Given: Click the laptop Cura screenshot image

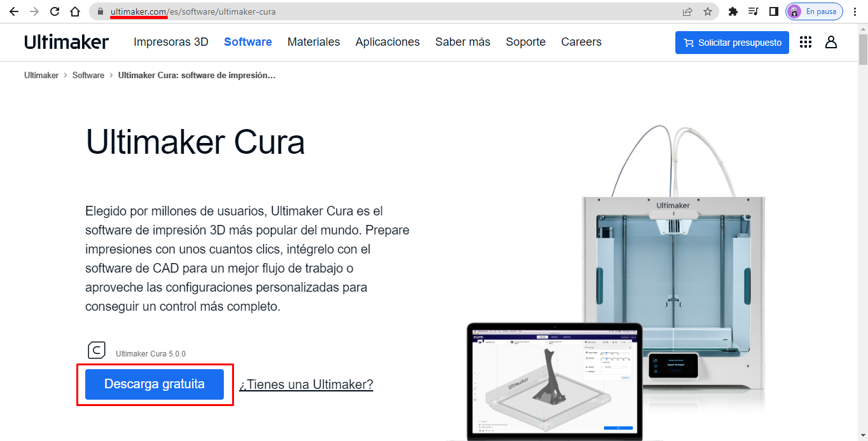Looking at the screenshot, I should click(554, 381).
